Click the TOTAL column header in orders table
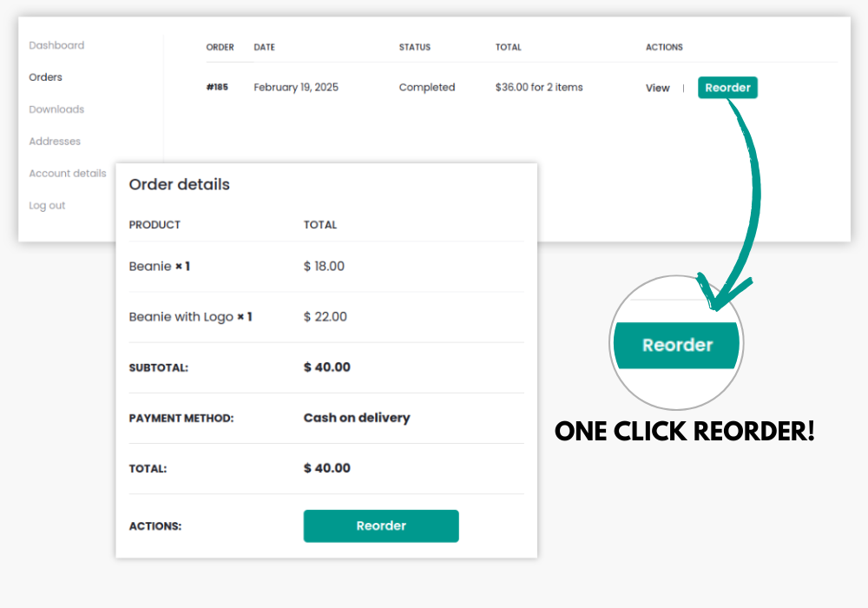 tap(508, 47)
